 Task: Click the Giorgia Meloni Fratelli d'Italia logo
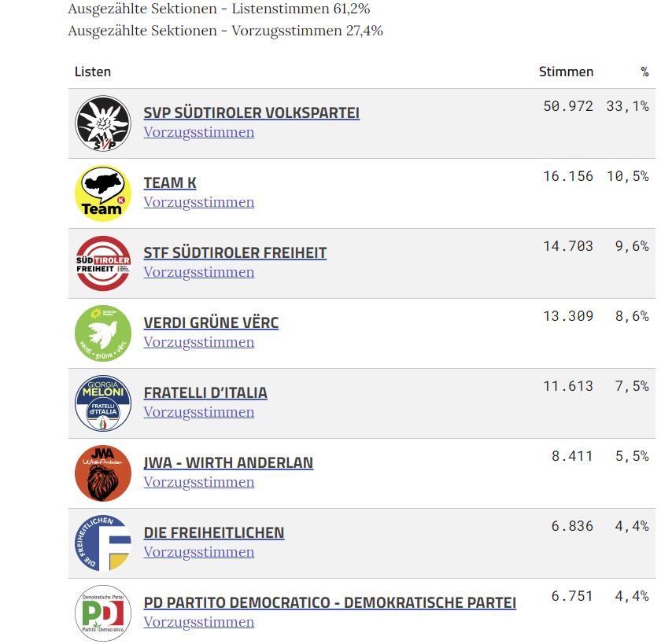pos(103,403)
